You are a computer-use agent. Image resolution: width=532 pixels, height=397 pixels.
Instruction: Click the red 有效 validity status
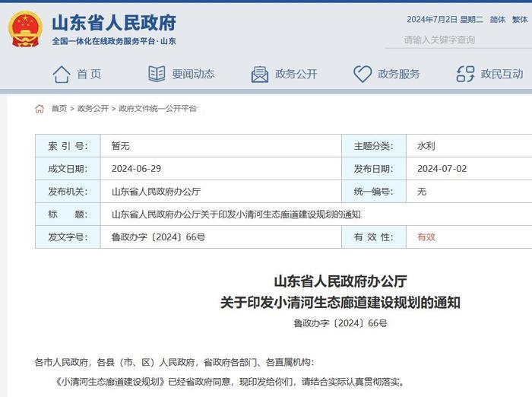(x=426, y=237)
